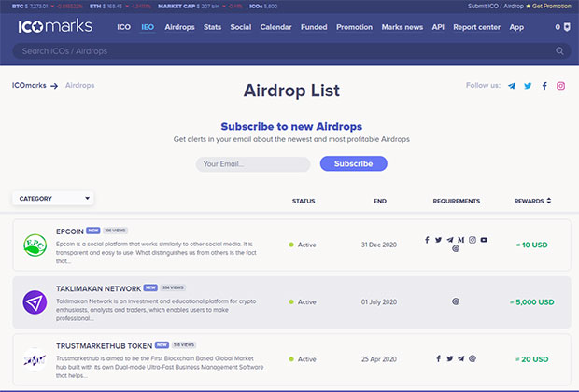Viewport: 579px width, 392px height.
Task: Click EPCOIN email requirement icon
Action: (456, 248)
